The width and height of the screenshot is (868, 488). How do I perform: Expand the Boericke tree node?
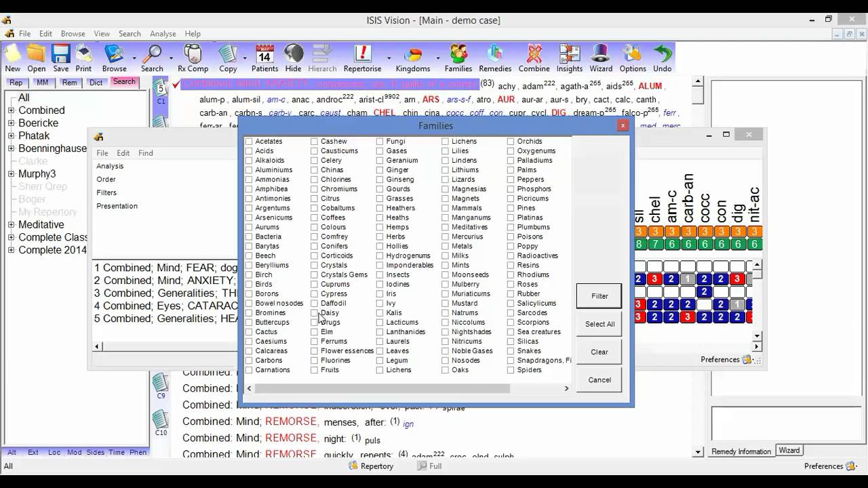pos(11,123)
